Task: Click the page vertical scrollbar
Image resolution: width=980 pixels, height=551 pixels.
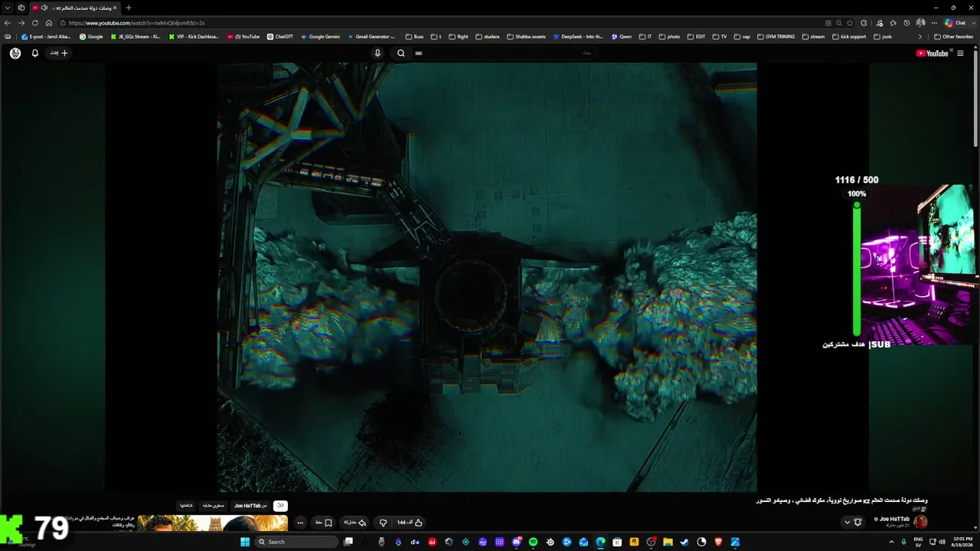Action: pos(975,98)
